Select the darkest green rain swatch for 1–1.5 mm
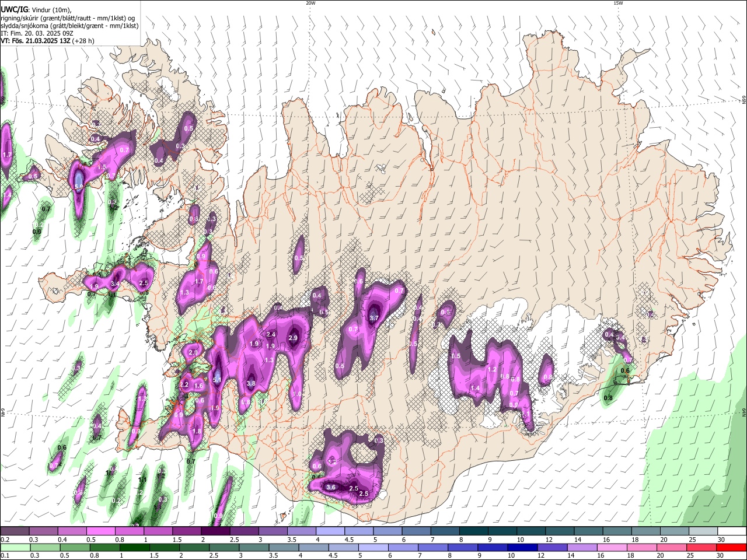Screen dimensions: 747x560 [134, 548]
